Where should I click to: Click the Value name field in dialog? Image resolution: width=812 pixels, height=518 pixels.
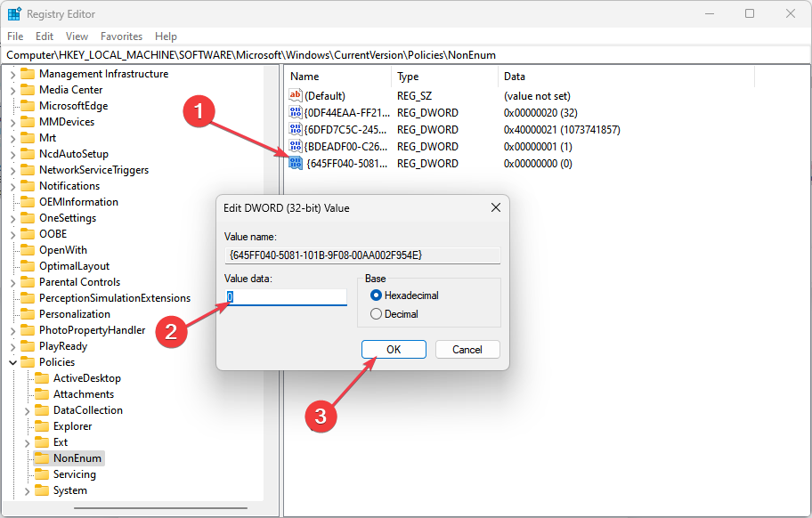[x=362, y=255]
